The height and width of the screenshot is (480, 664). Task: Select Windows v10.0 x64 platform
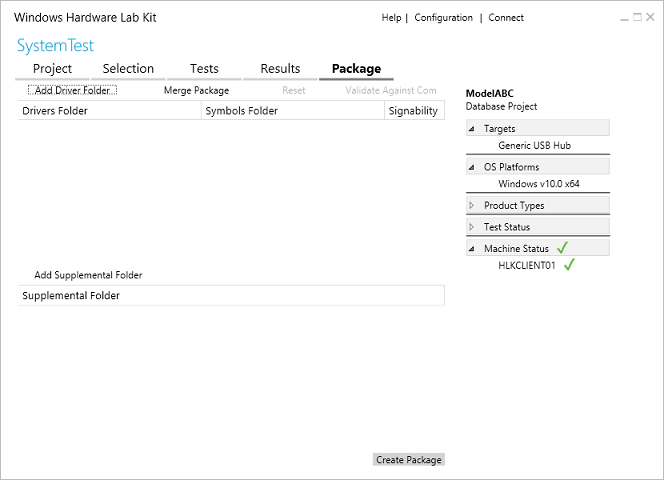539,184
